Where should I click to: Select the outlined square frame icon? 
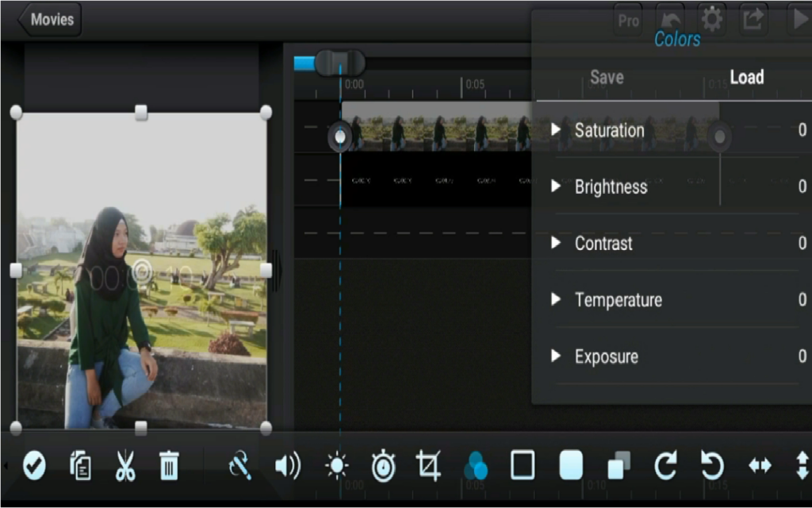(523, 465)
